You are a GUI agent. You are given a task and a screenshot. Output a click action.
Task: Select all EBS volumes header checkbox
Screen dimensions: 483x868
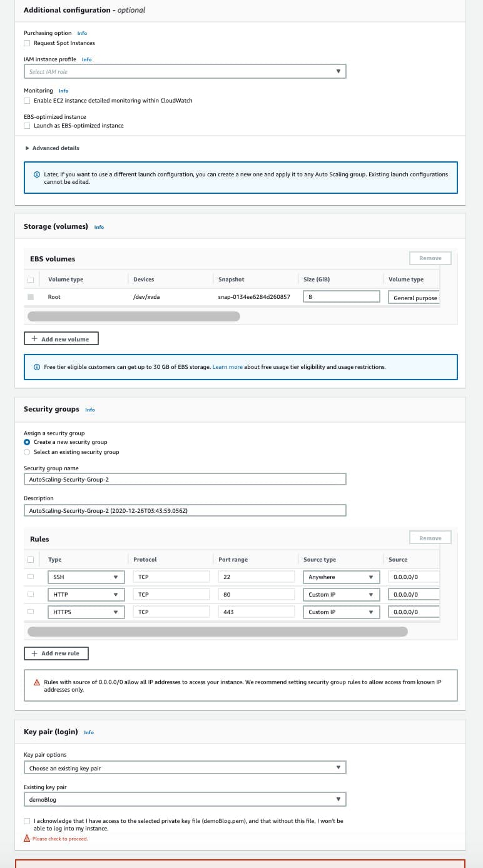[31, 280]
